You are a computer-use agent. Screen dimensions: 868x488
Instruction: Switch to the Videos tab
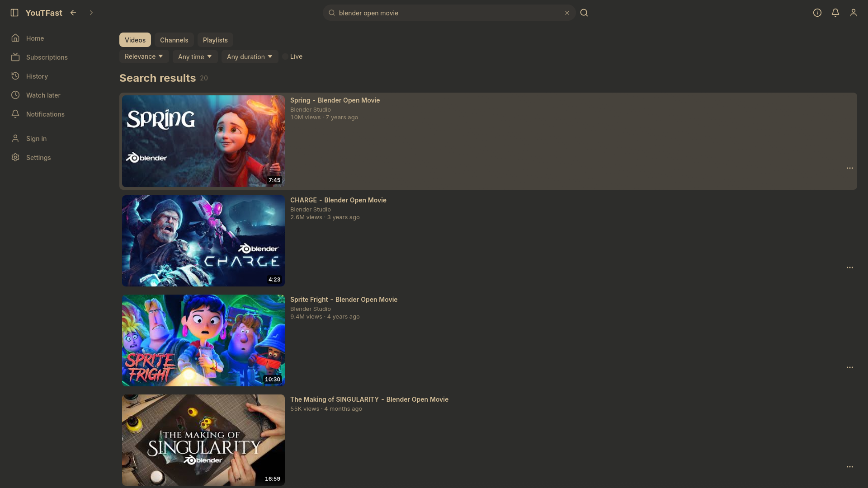135,40
